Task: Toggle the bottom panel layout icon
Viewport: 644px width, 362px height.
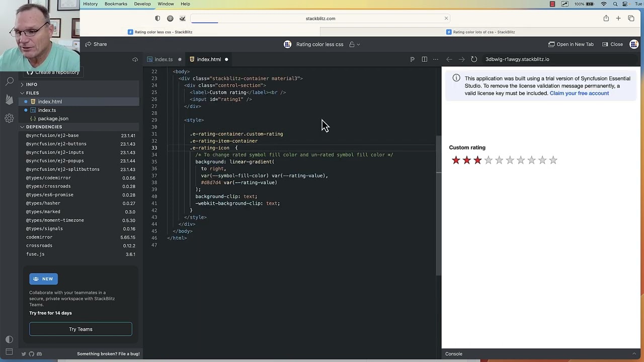Action: pos(9,352)
